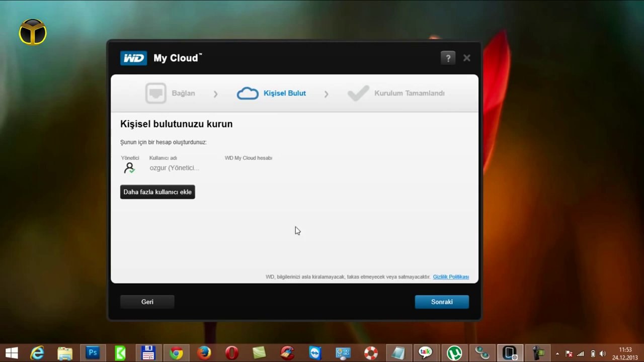Click the Sonraki button

pyautogui.click(x=442, y=302)
